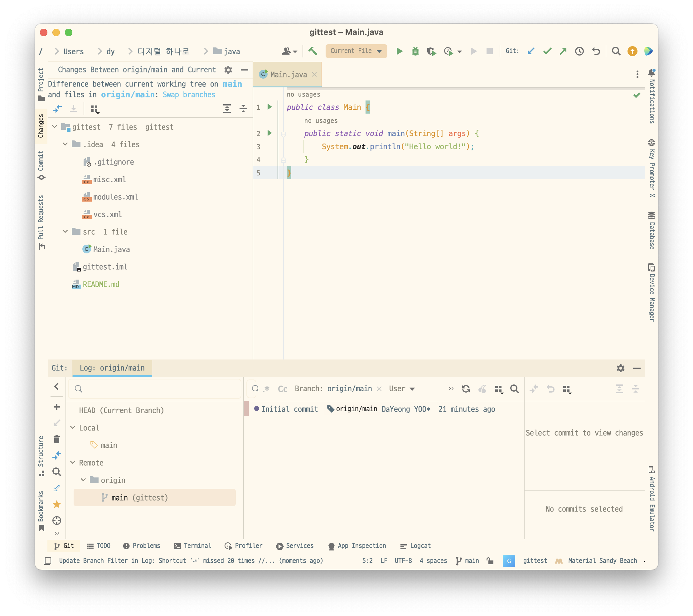Open the Current File run configuration dropdown

356,51
